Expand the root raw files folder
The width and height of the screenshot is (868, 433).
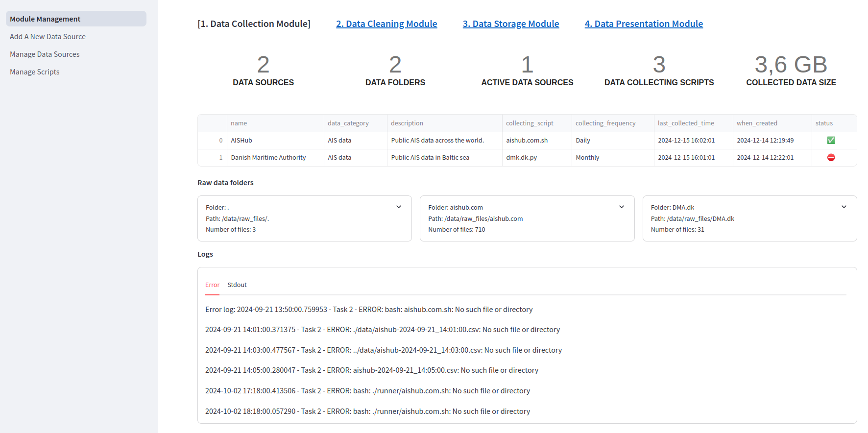point(399,207)
